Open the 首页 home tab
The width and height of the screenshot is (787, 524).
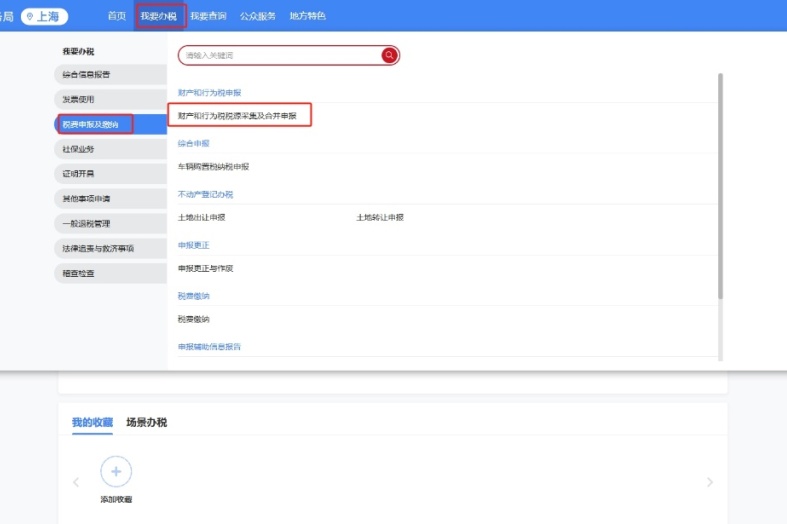(117, 16)
